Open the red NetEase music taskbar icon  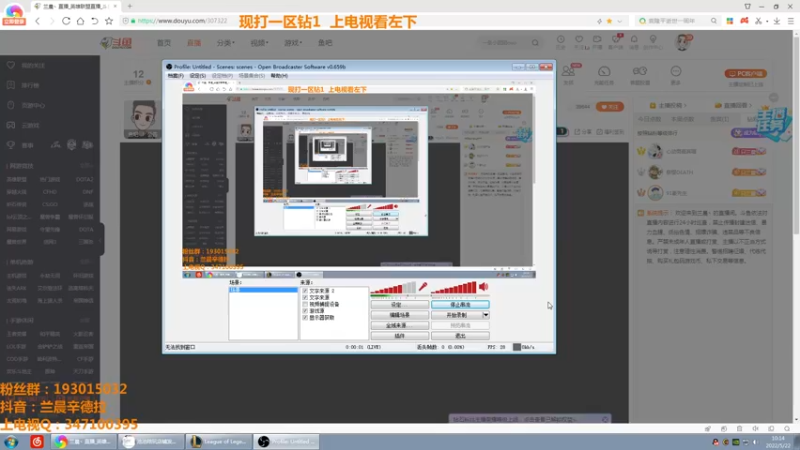pyautogui.click(x=37, y=441)
